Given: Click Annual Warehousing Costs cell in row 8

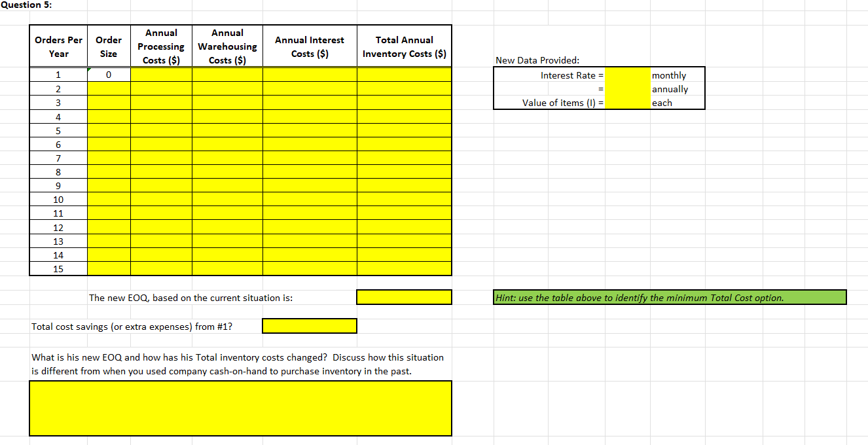Looking at the screenshot, I should 227,171.
